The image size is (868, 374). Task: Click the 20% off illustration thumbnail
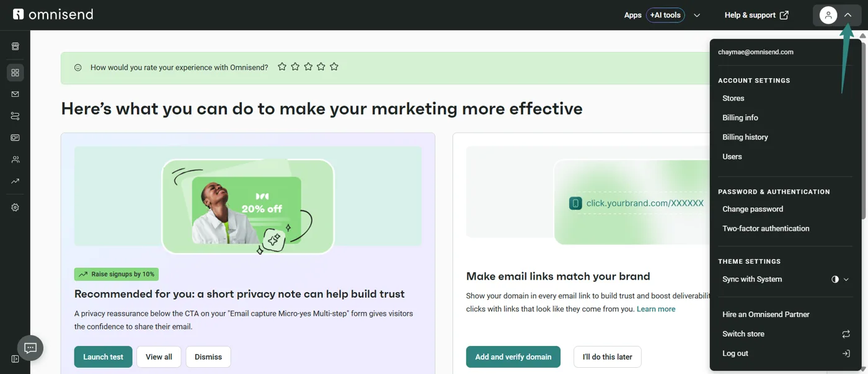coord(248,207)
